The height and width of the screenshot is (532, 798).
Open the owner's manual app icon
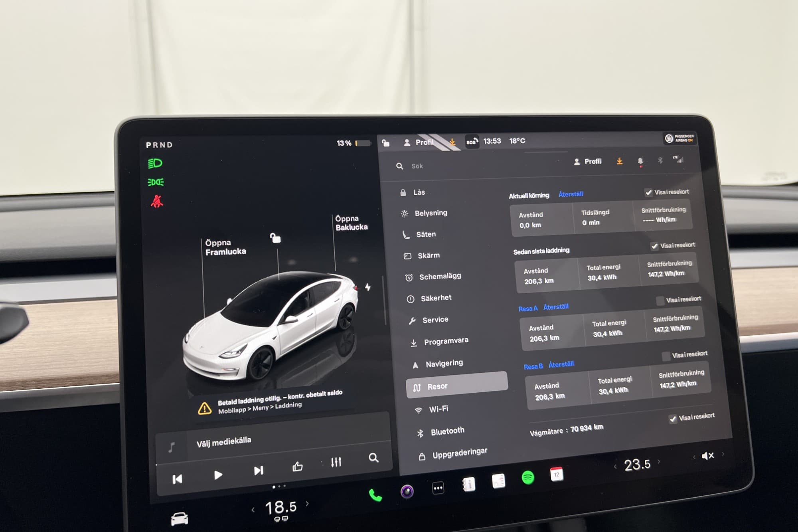tap(468, 485)
